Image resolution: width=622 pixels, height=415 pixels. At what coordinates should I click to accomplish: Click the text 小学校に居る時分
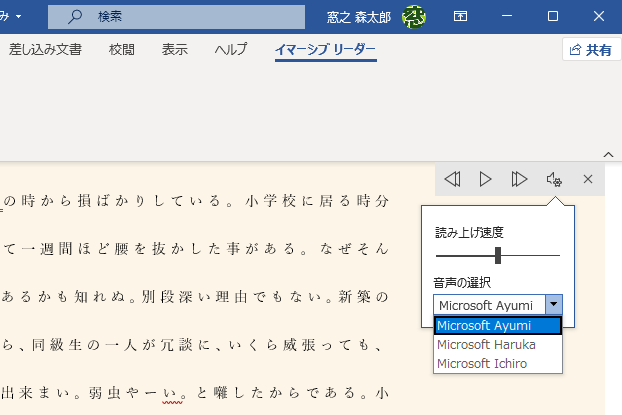[317, 201]
